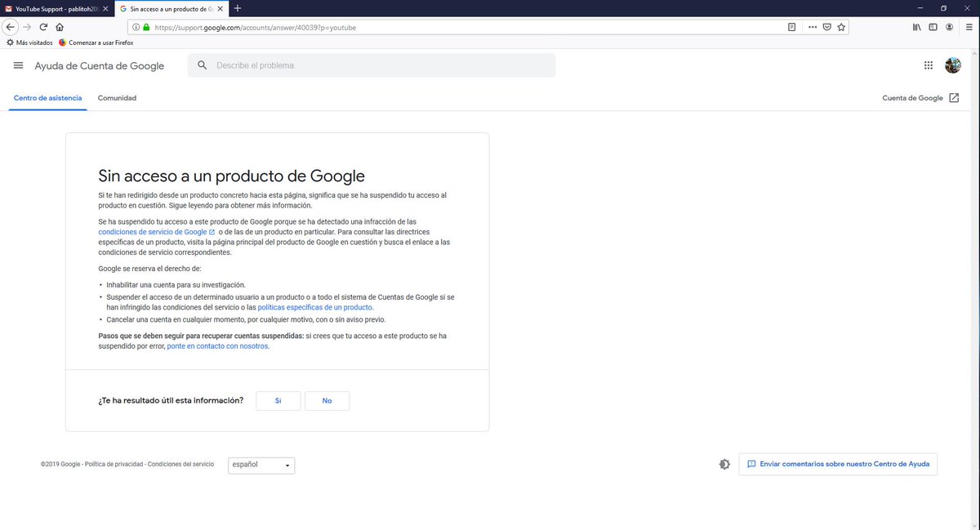
Task: Click the Google se reserva el derecho de text
Action: coord(149,268)
